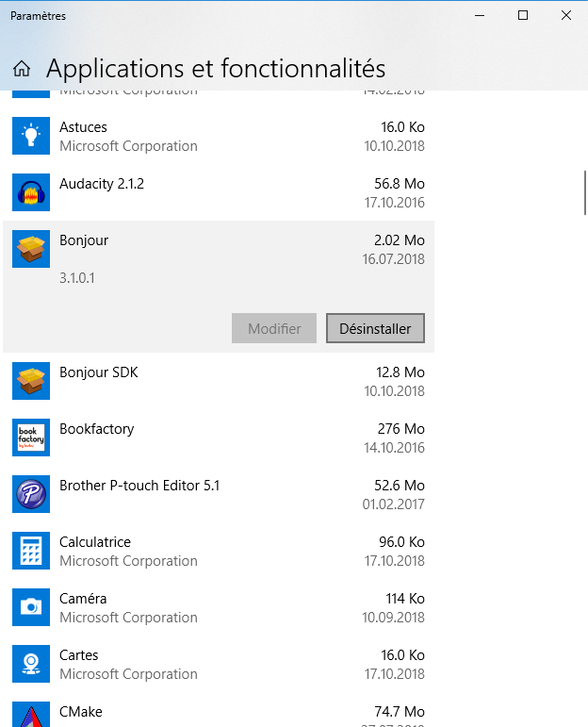Select the Caméra entry name
This screenshot has width=588, height=727.
pyautogui.click(x=83, y=599)
